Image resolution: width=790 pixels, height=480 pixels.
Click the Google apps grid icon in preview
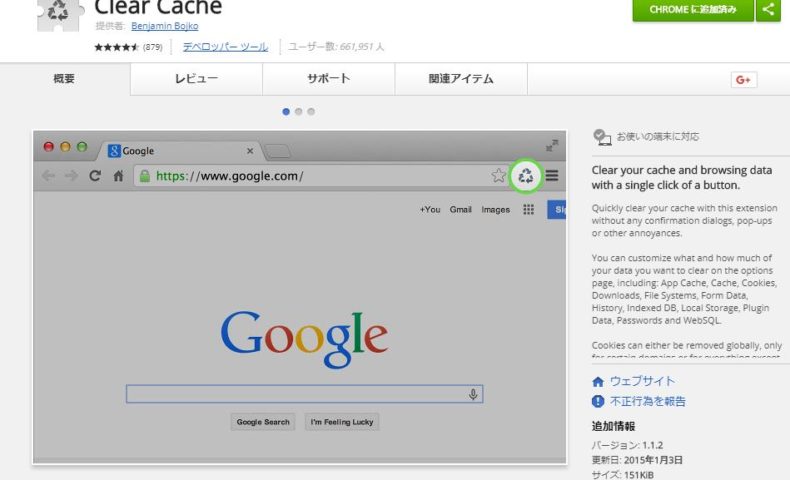[x=528, y=210]
